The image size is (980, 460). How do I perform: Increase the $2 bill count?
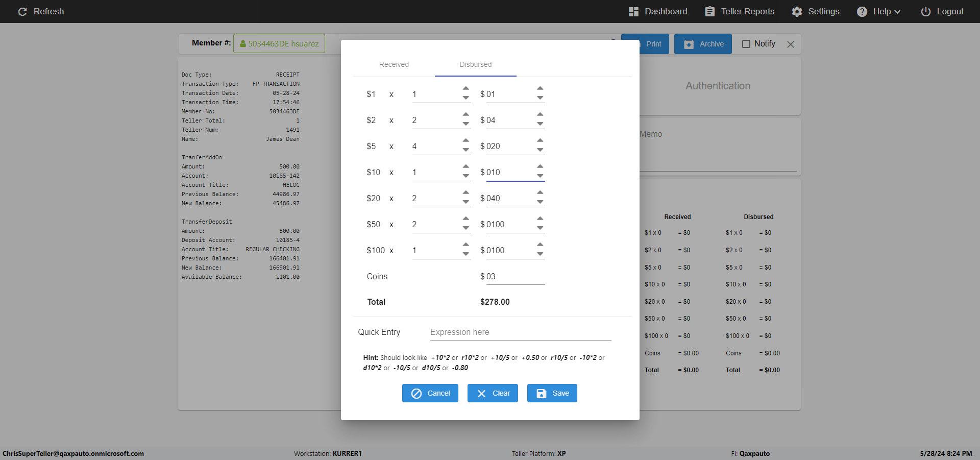pos(466,114)
